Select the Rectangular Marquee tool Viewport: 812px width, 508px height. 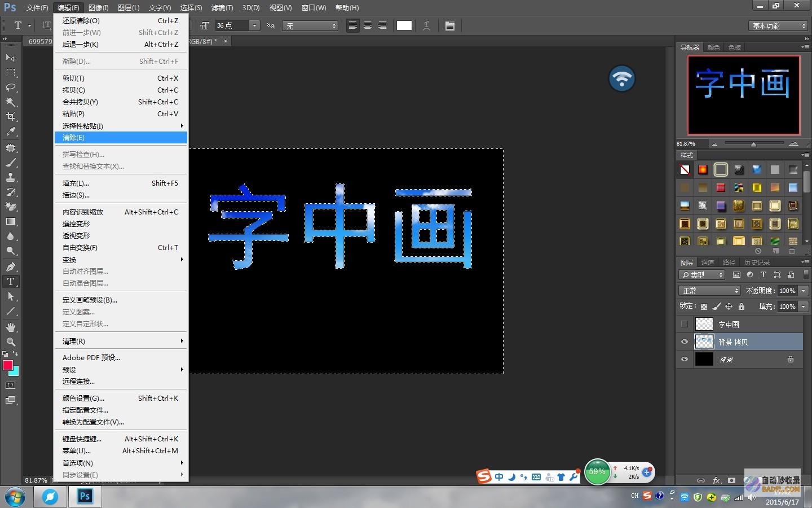(11, 72)
